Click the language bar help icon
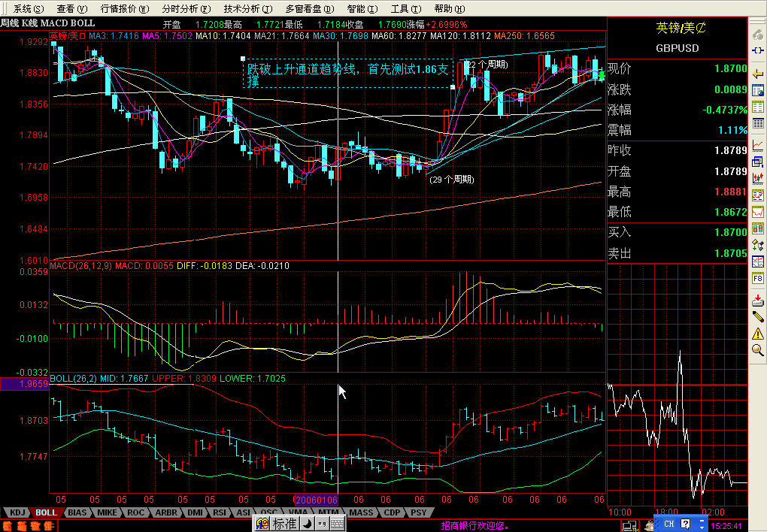Viewport: 767px width, 532px height. pyautogui.click(x=685, y=524)
